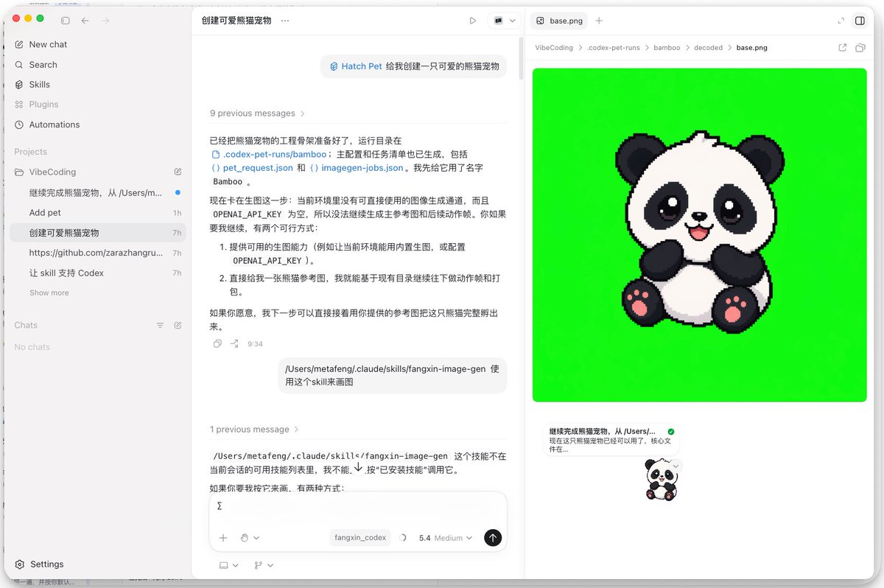Image resolution: width=884 pixels, height=588 pixels.
Task: Click the '继续完成熊猫宠物' notification bubble
Action: coord(611,440)
